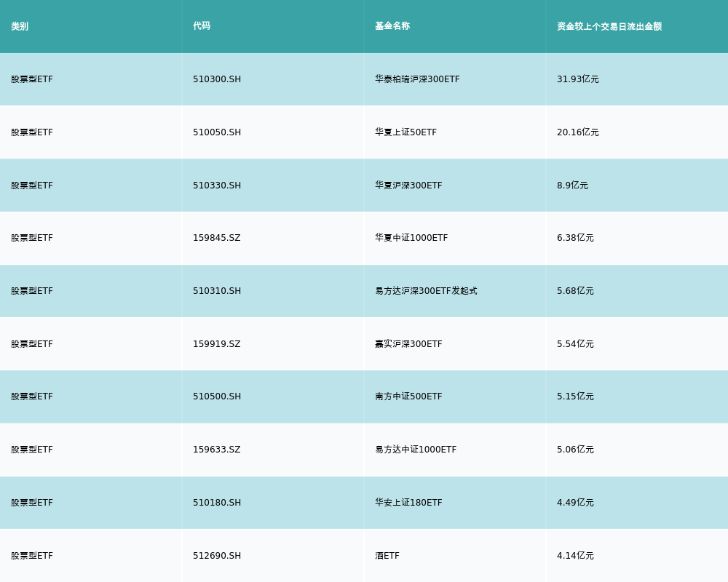The width and height of the screenshot is (728, 582).
Task: Click fund name 嘉实沪深300ETF
Action: tap(408, 344)
